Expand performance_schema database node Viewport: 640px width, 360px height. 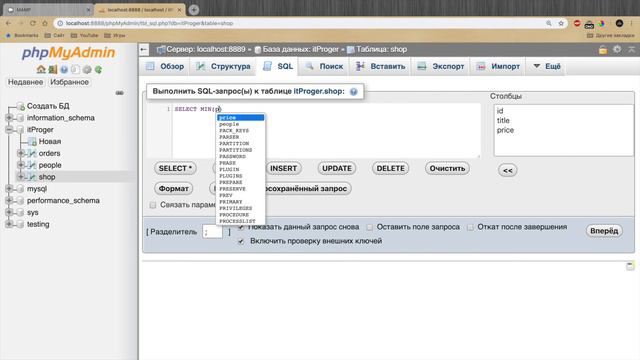coord(9,200)
